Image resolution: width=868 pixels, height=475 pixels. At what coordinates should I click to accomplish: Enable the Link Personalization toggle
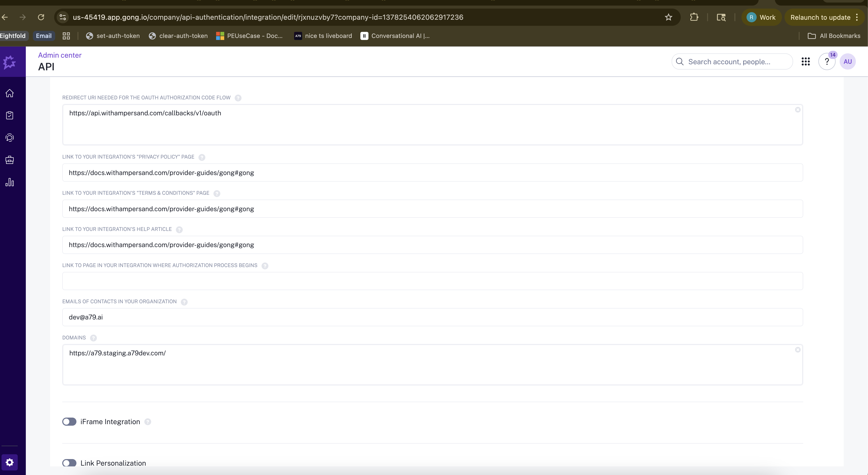point(69,463)
